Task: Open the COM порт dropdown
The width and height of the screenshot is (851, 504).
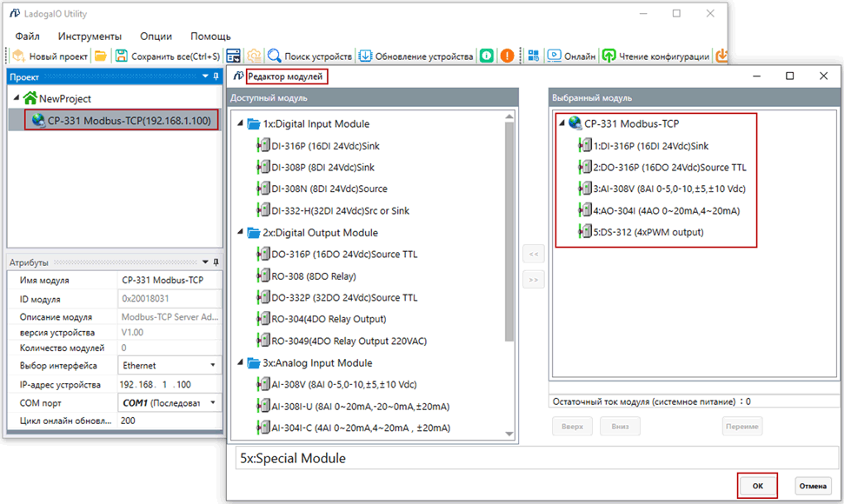Action: (213, 402)
